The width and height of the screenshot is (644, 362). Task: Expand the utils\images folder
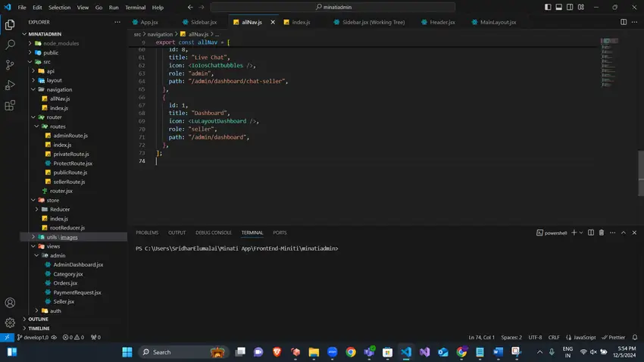point(33,237)
